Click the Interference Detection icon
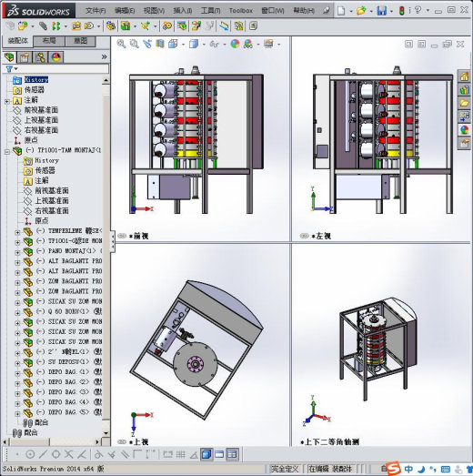 tap(238, 26)
